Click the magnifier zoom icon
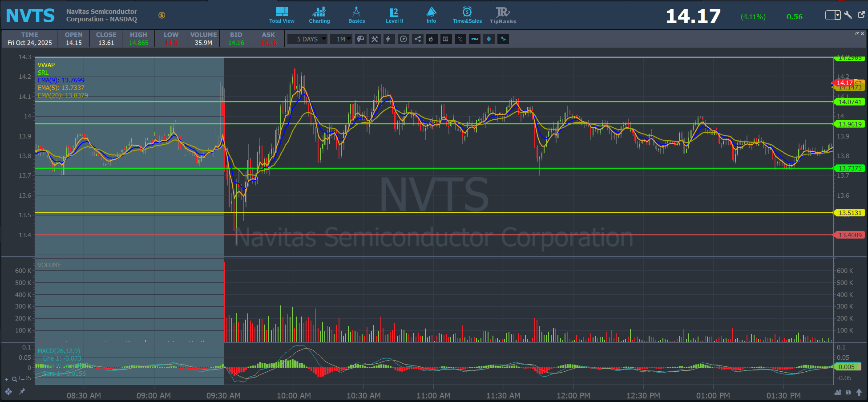 tap(15, 379)
